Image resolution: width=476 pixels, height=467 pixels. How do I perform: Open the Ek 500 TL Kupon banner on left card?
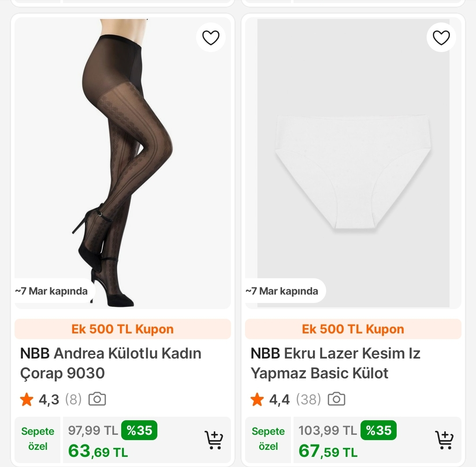(123, 329)
